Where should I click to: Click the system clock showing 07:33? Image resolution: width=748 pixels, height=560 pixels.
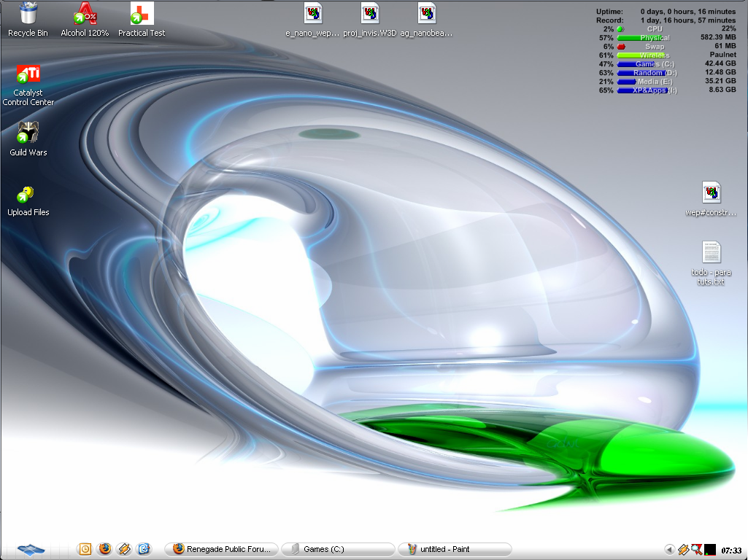point(731,550)
